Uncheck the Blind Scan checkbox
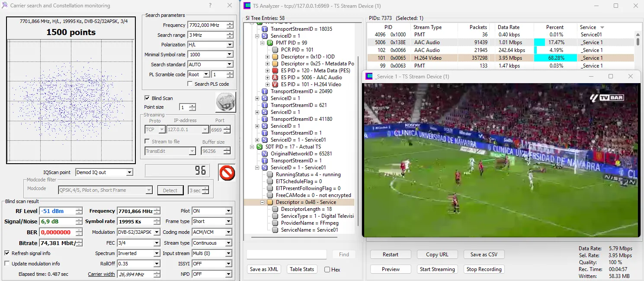The height and width of the screenshot is (281, 644). coord(147,98)
